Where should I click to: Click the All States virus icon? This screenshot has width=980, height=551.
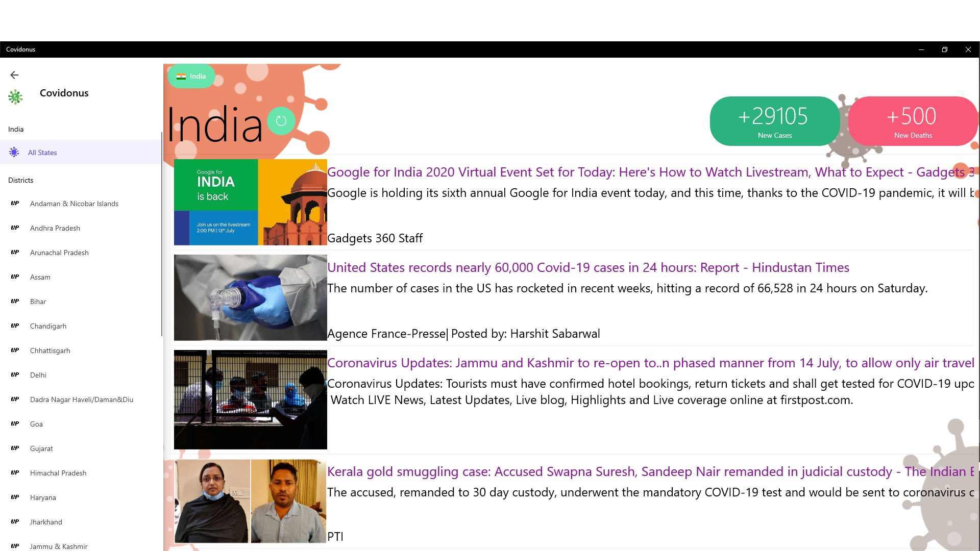14,152
